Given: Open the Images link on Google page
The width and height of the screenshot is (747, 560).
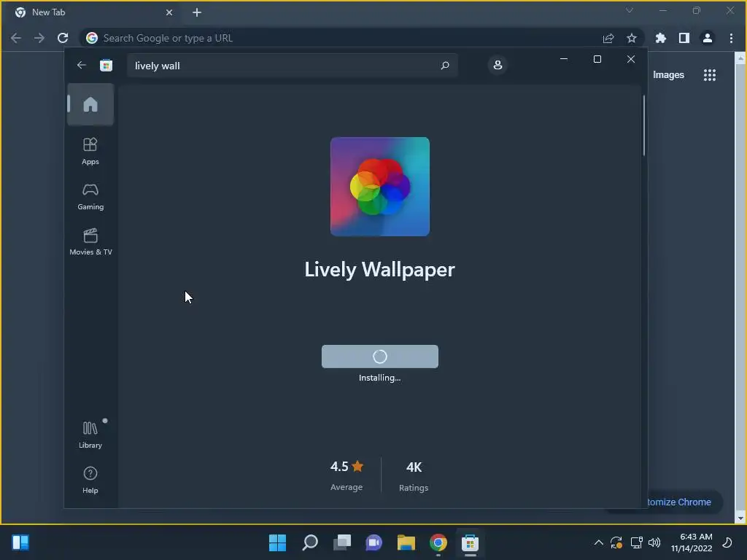Looking at the screenshot, I should [x=668, y=75].
